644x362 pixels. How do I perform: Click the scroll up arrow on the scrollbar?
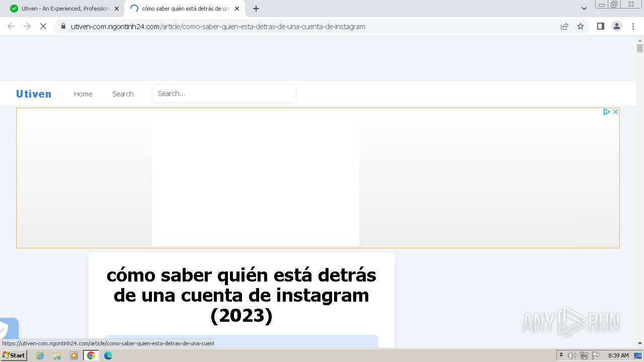click(x=640, y=40)
